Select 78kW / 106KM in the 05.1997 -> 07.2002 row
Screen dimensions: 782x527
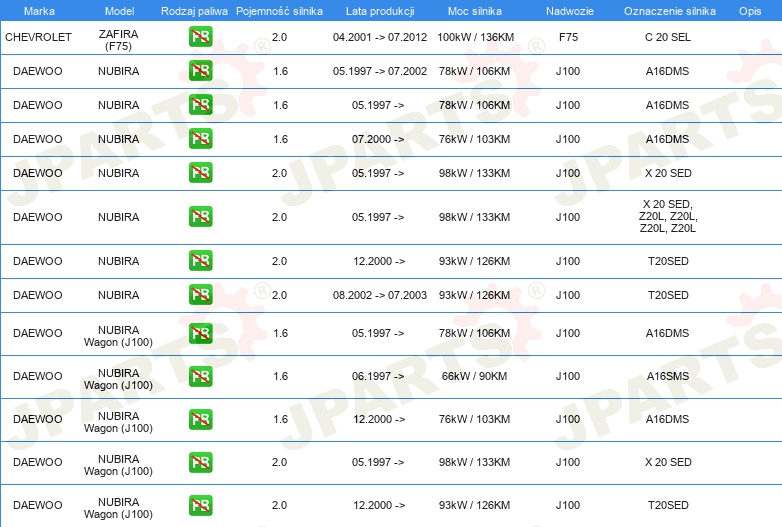474,71
